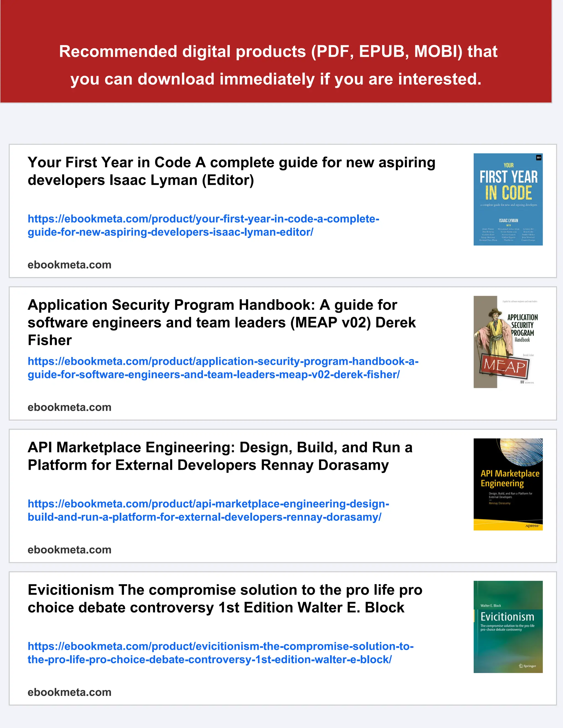This screenshot has height=728, width=563.
Task: Select the 'Application Security Program Handbook' title
Action: click(x=222, y=322)
